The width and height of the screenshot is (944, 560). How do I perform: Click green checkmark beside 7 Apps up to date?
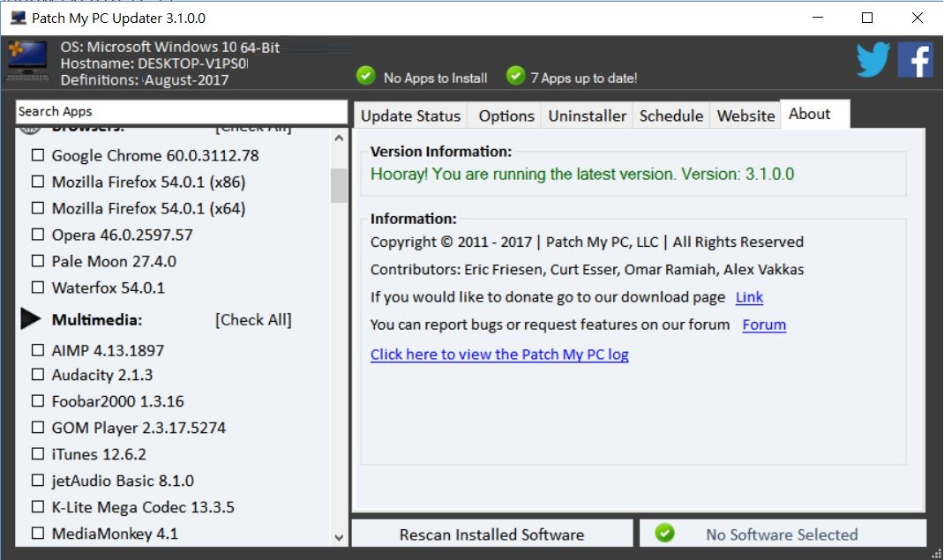point(515,76)
